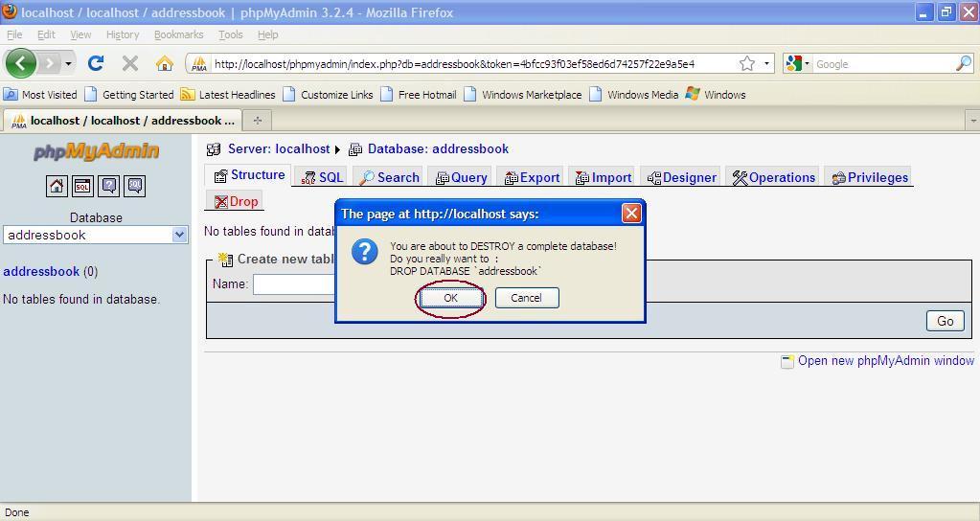Open the Bookmarks menu
This screenshot has width=980, height=521.
179,35
